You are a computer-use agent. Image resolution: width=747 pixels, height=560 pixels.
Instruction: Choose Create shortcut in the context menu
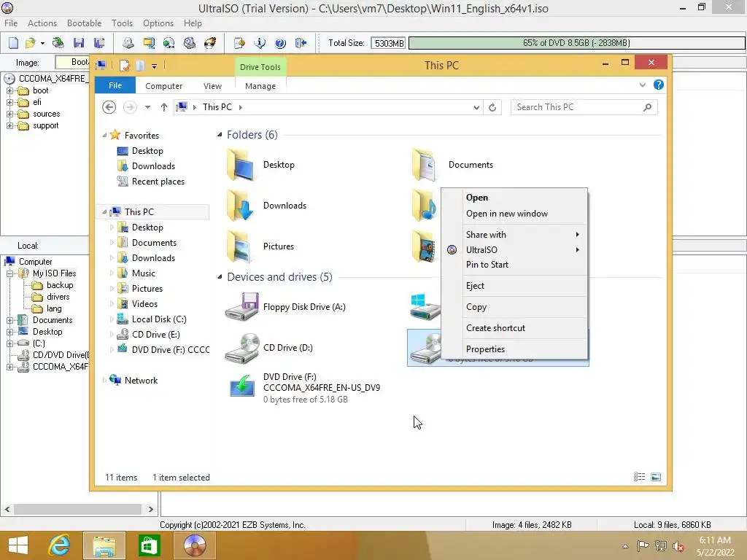[514, 327]
